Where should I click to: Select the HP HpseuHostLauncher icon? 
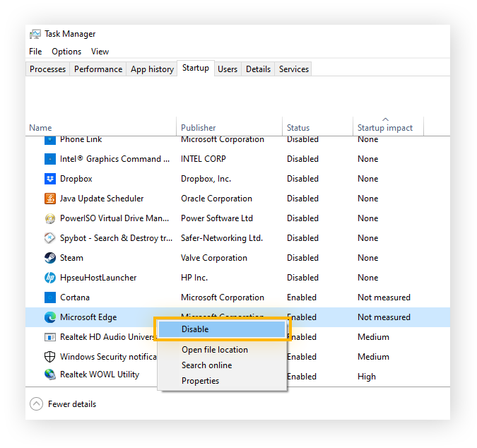50,278
